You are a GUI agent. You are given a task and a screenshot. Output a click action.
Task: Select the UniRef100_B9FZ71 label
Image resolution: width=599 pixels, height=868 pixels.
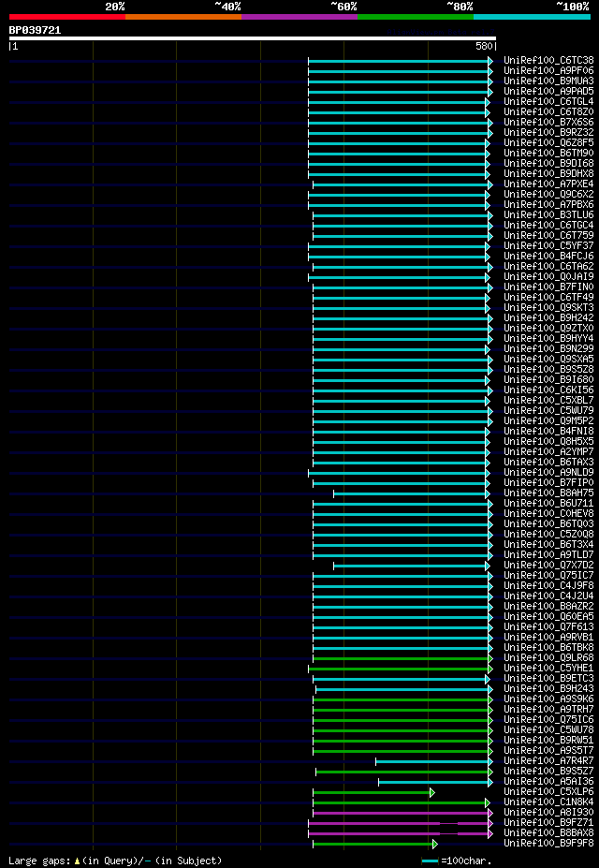pyautogui.click(x=548, y=823)
